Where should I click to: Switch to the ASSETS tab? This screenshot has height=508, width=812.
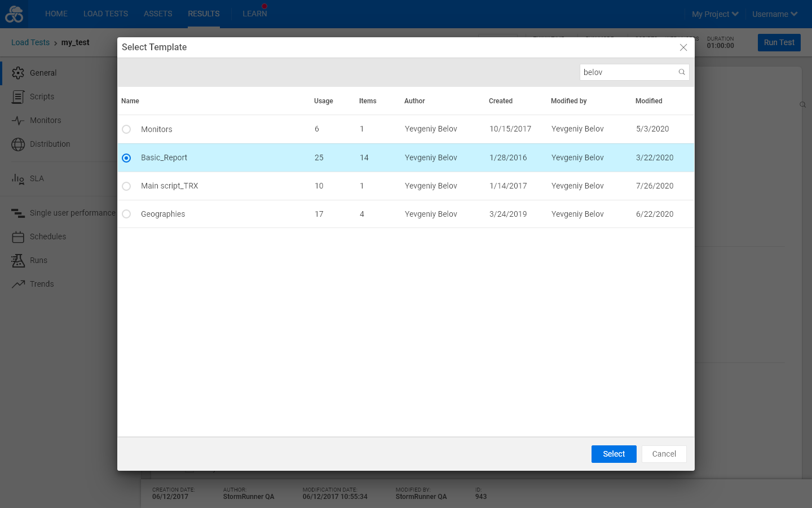158,14
